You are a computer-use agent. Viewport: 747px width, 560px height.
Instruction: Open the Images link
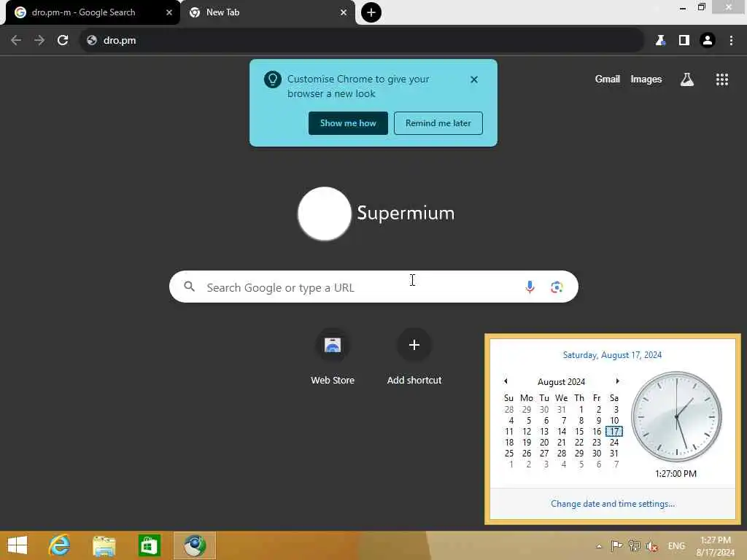coord(646,79)
